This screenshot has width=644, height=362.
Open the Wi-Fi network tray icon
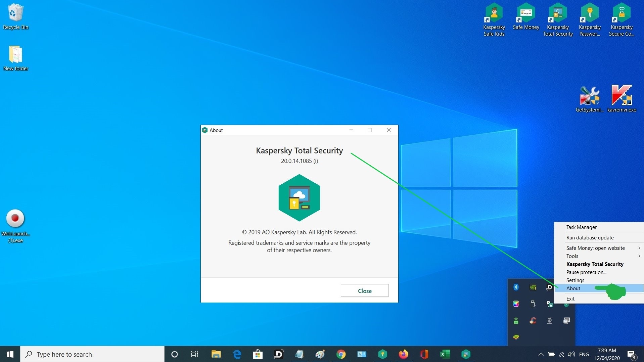coord(561,354)
